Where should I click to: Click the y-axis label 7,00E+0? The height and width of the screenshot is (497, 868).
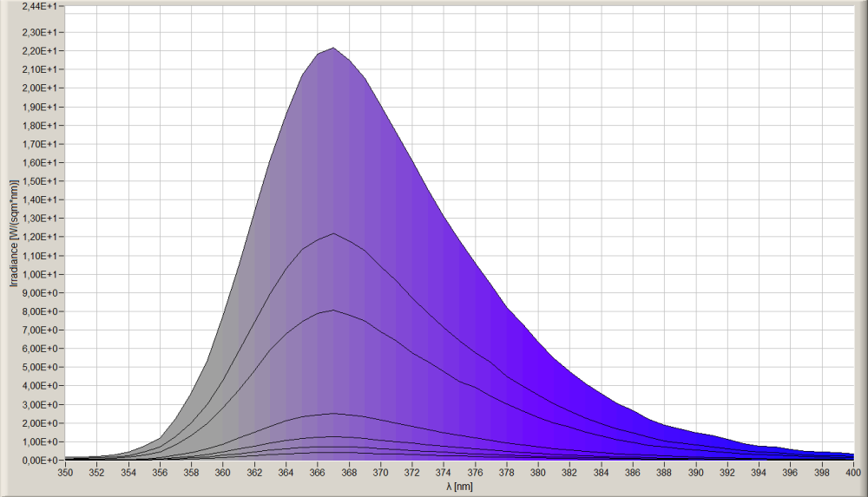[38, 330]
